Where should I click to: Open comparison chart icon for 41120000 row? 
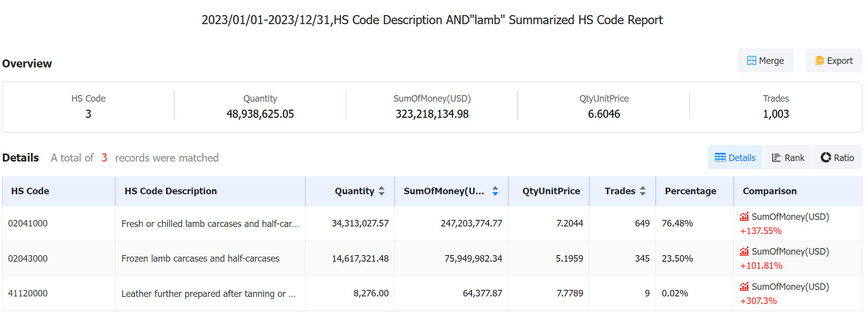point(744,287)
